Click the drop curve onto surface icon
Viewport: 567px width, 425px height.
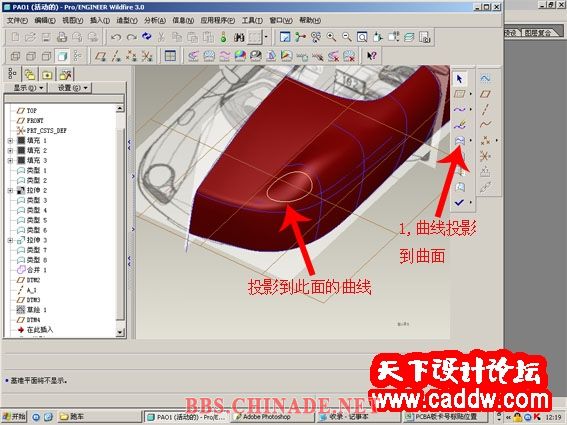pos(459,140)
